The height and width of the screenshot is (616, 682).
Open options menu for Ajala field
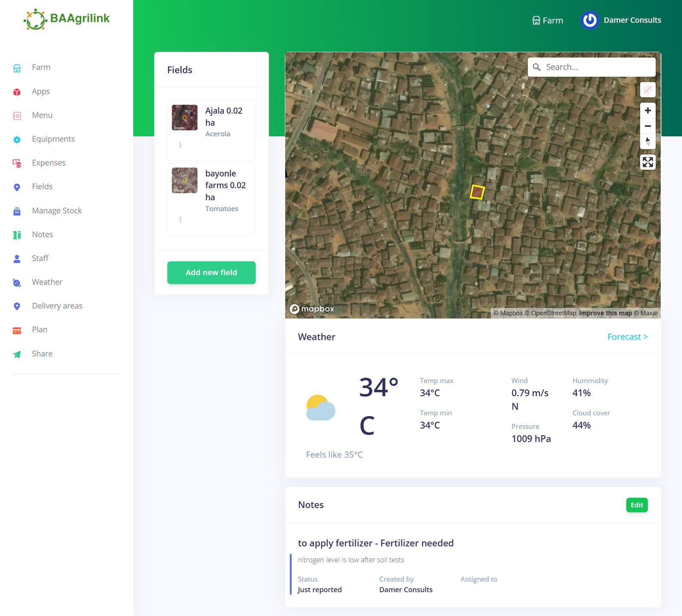click(180, 145)
